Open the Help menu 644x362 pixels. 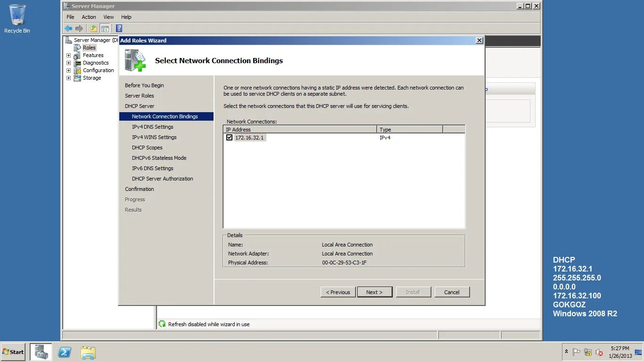coord(126,17)
